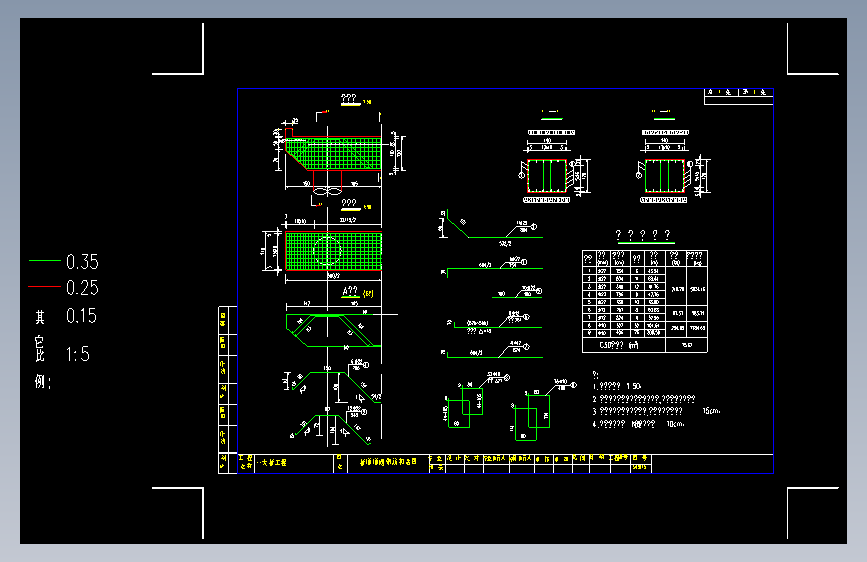This screenshot has height=562, width=867.
Task: Click the green hatched plan view rectangle
Action: click(x=333, y=251)
